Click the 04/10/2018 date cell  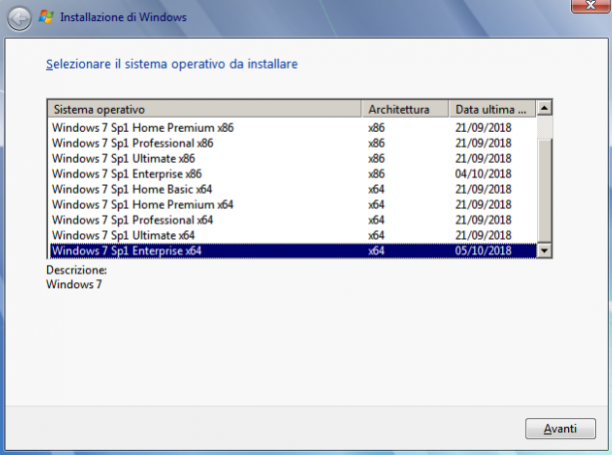click(x=483, y=174)
